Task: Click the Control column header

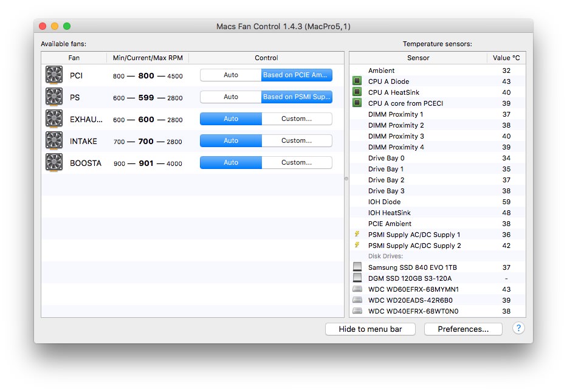Action: pyautogui.click(x=266, y=58)
